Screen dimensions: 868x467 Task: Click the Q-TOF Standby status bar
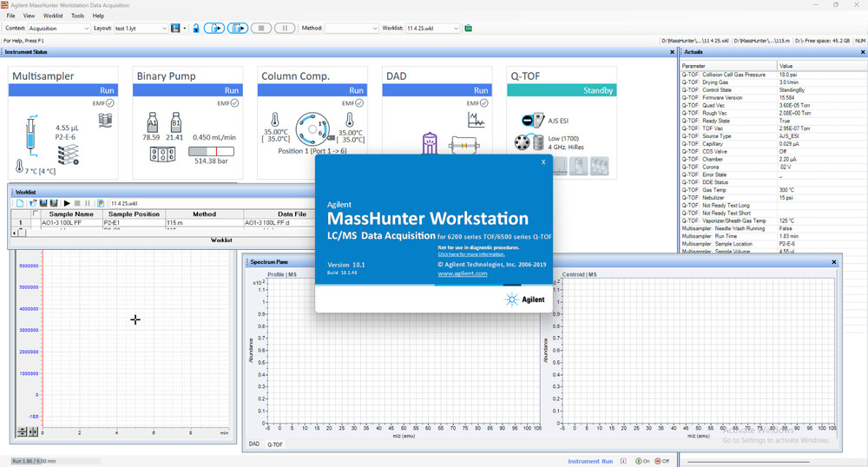562,90
